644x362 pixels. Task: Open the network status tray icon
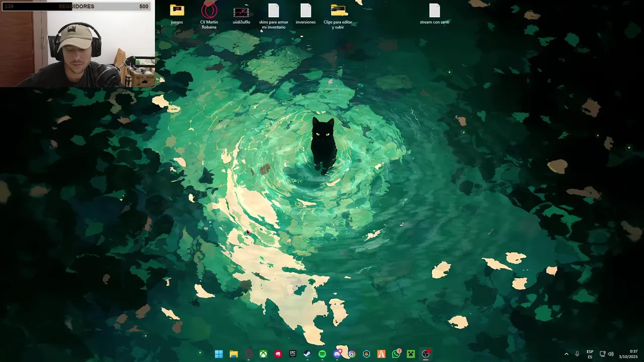[602, 354]
